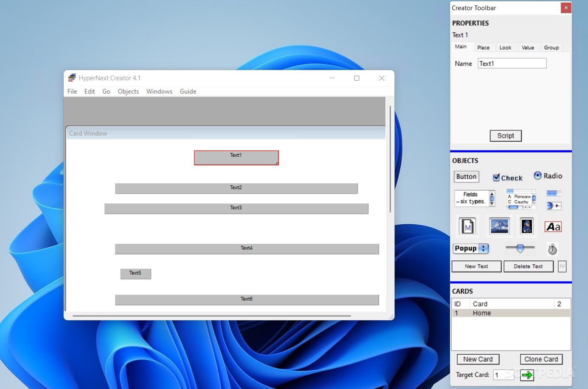The width and height of the screenshot is (588, 389).
Task: Select the slider object tool
Action: [520, 248]
